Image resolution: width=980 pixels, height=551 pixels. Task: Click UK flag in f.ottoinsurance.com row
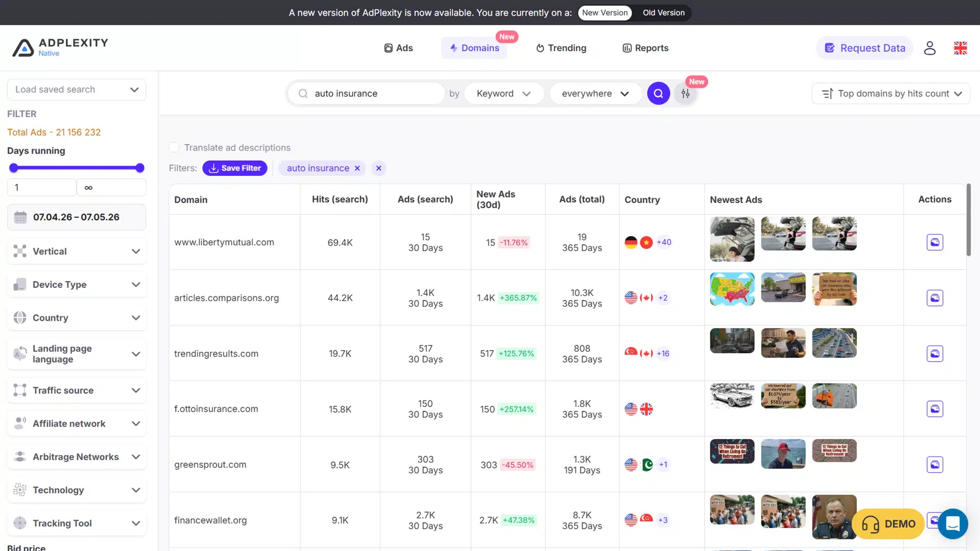pyautogui.click(x=646, y=409)
